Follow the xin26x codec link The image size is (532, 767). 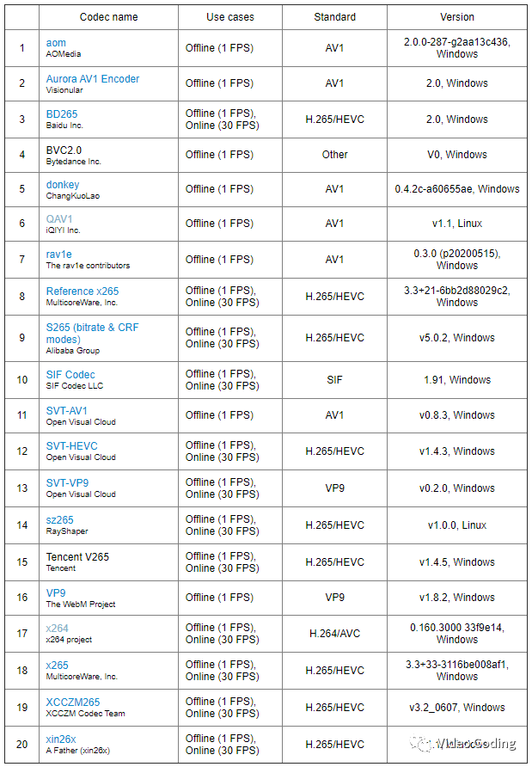coord(61,739)
